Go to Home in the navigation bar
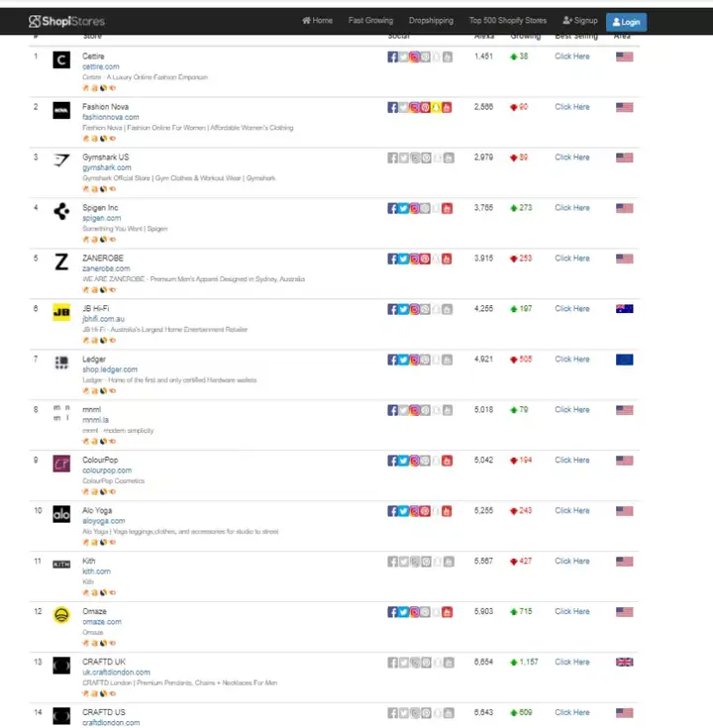The image size is (713, 728). (x=318, y=21)
